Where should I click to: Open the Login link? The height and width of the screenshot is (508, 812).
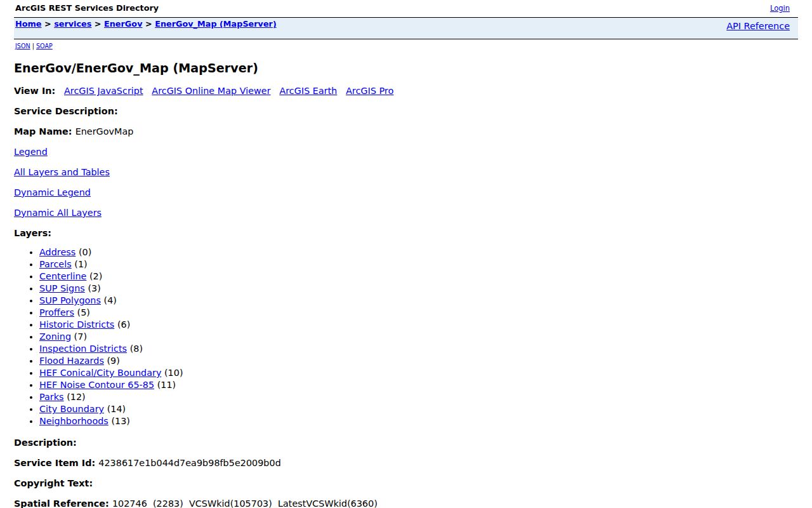click(780, 8)
